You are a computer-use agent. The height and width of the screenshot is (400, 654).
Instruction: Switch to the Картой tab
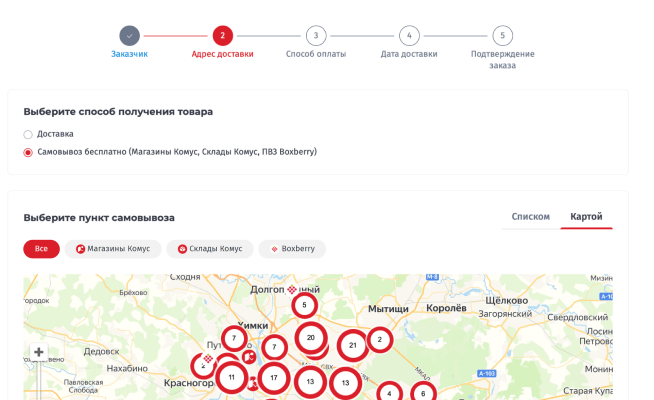pyautogui.click(x=586, y=217)
